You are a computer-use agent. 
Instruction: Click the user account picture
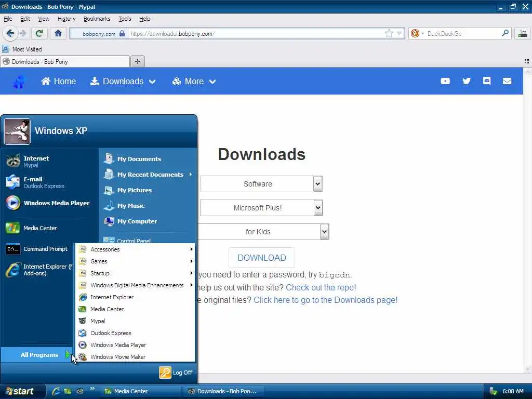click(x=17, y=131)
